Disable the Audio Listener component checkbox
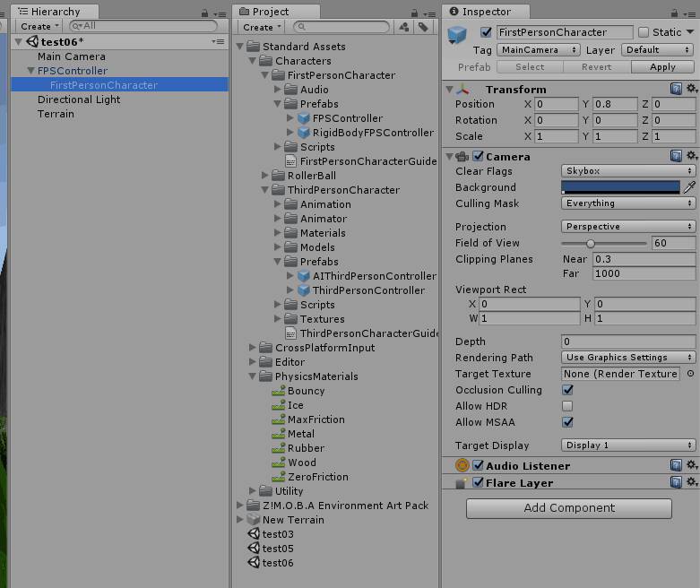This screenshot has width=700, height=588. [x=478, y=465]
